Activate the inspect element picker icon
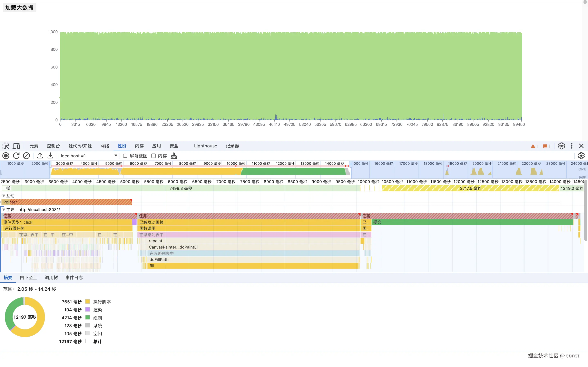588x367 pixels. 6,146
